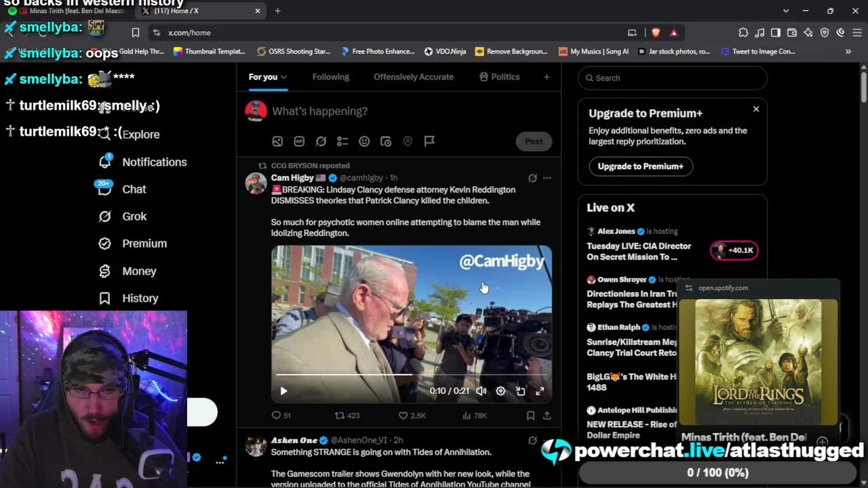This screenshot has width=868, height=488.
Task: Select the (117) Home / X browser tab
Action: pyautogui.click(x=201, y=11)
